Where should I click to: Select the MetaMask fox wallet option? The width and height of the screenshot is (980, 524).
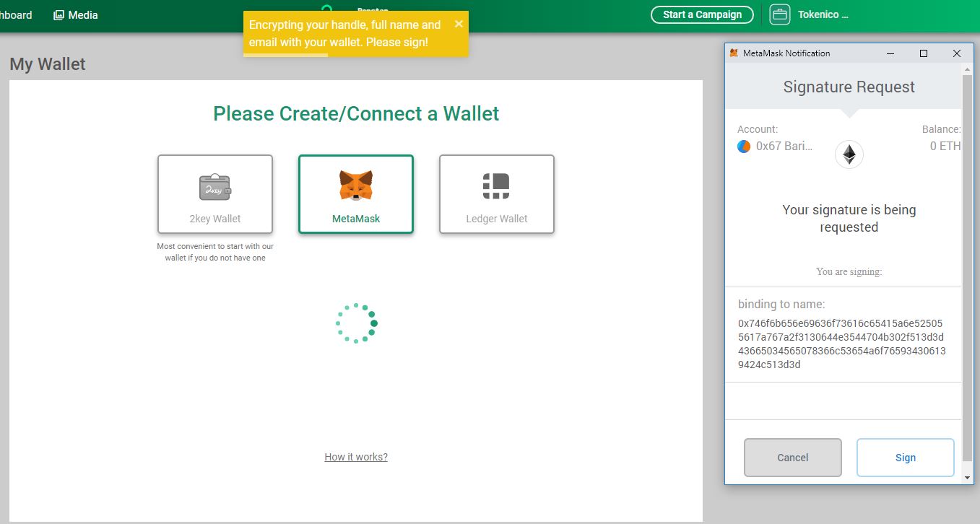pyautogui.click(x=356, y=194)
